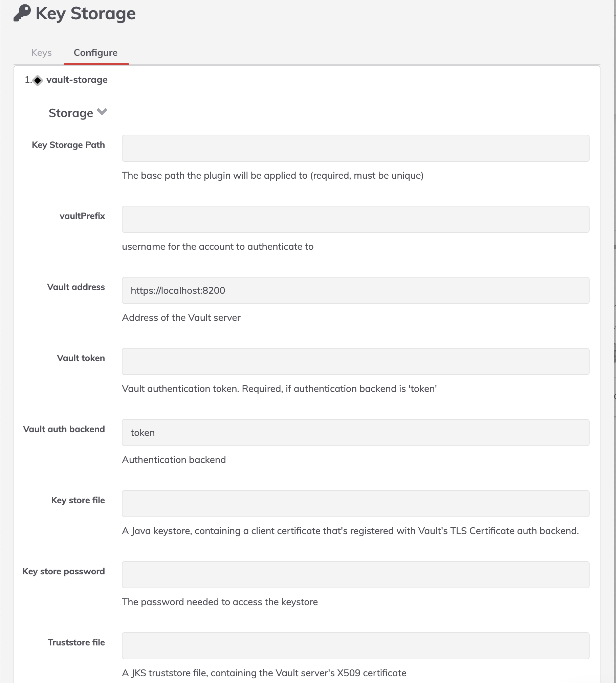This screenshot has height=683, width=616.
Task: Select the Configure tab
Action: 96,52
